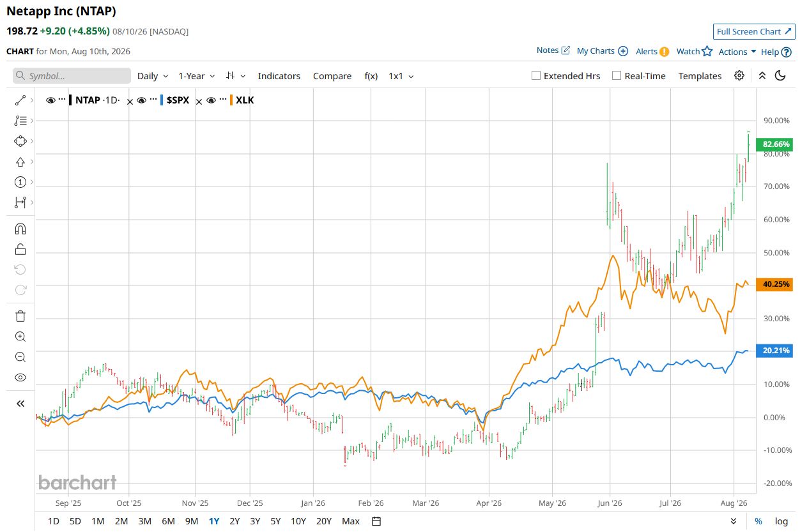Viewport: 800px width, 532px height.
Task: Select the 6M time range
Action: [x=168, y=521]
